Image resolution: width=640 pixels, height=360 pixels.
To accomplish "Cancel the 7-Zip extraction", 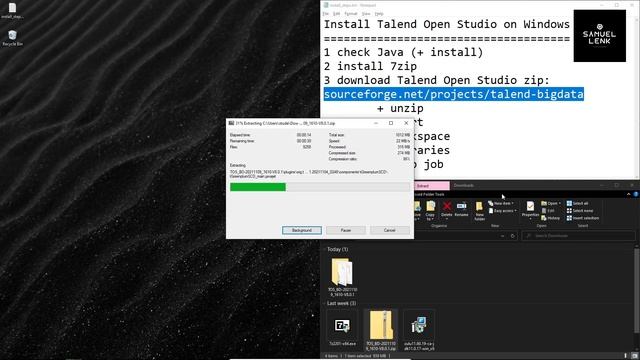I will (x=390, y=230).
